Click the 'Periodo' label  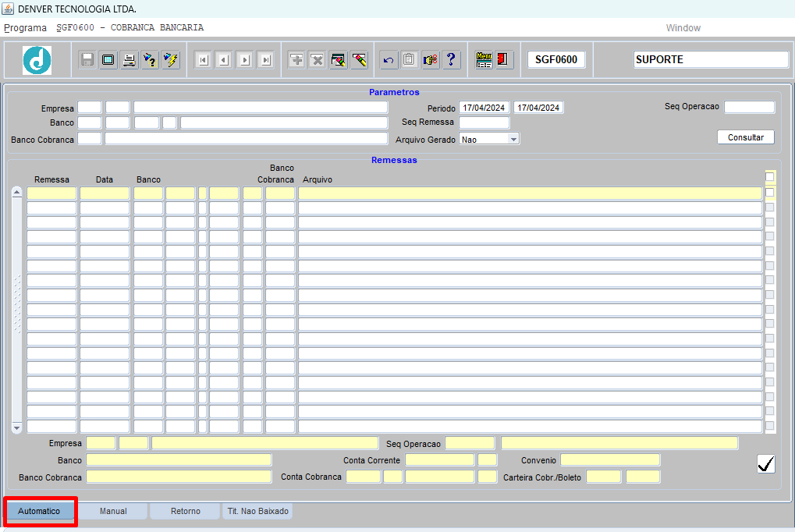[441, 108]
